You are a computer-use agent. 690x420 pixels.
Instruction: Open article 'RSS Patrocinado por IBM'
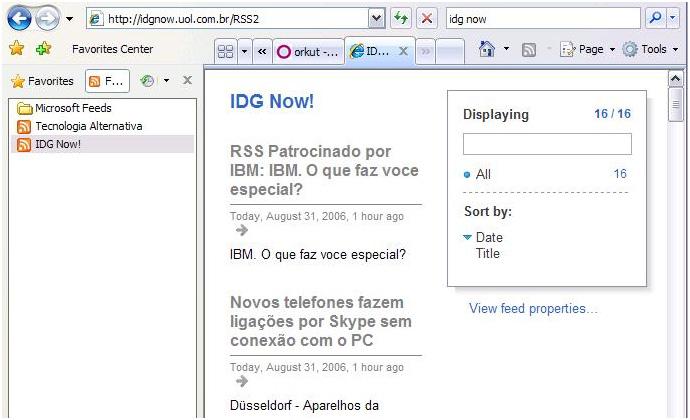[324, 170]
